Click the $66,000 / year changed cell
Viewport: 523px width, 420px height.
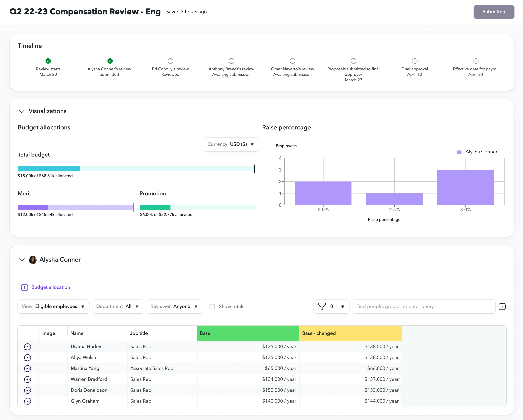[350, 369]
